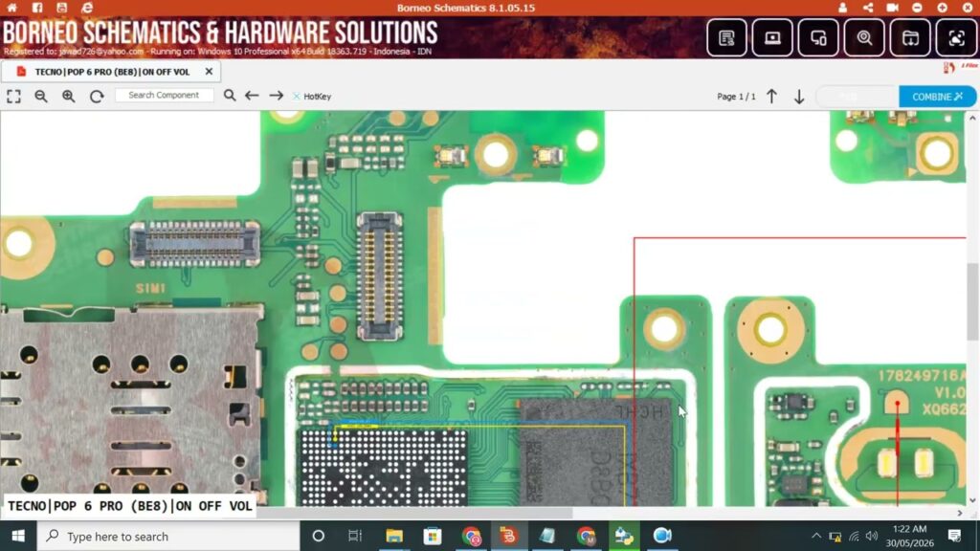Open the browser icon in title bar
Screen dimensions: 980x551
pos(87,8)
